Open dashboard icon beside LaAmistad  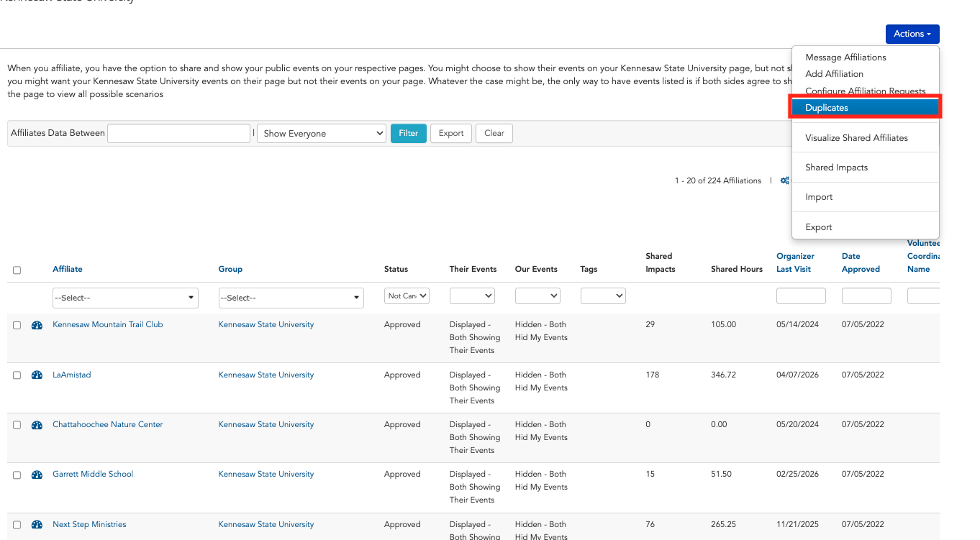[37, 375]
